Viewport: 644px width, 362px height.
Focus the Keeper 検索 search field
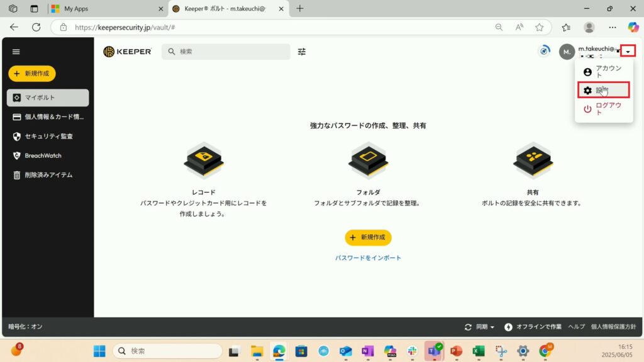point(226,52)
